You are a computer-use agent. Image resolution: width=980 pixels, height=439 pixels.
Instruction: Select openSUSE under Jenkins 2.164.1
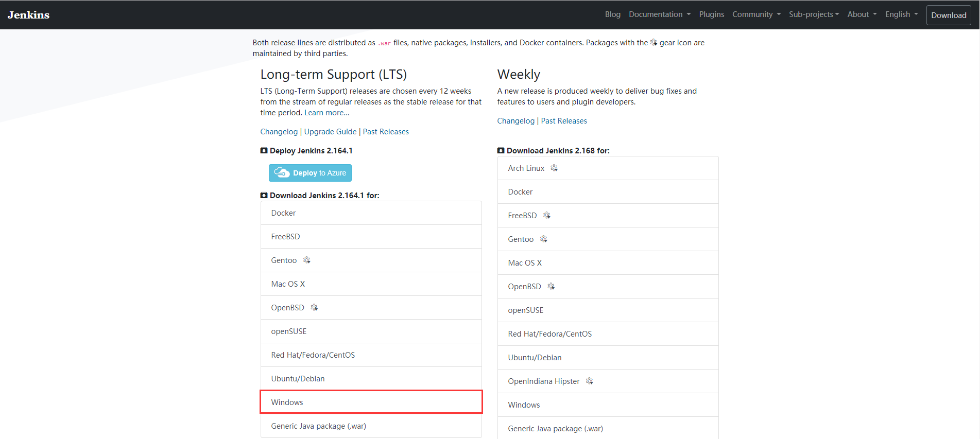[371, 331]
